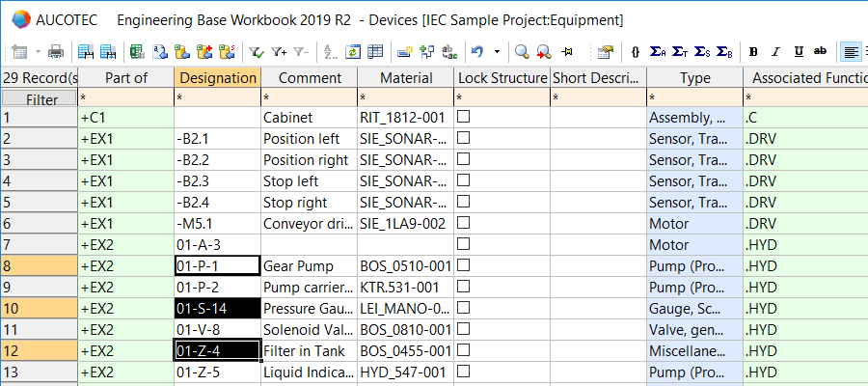Click the Designation column header
Viewport: 868px width, 386px height.
[x=218, y=78]
